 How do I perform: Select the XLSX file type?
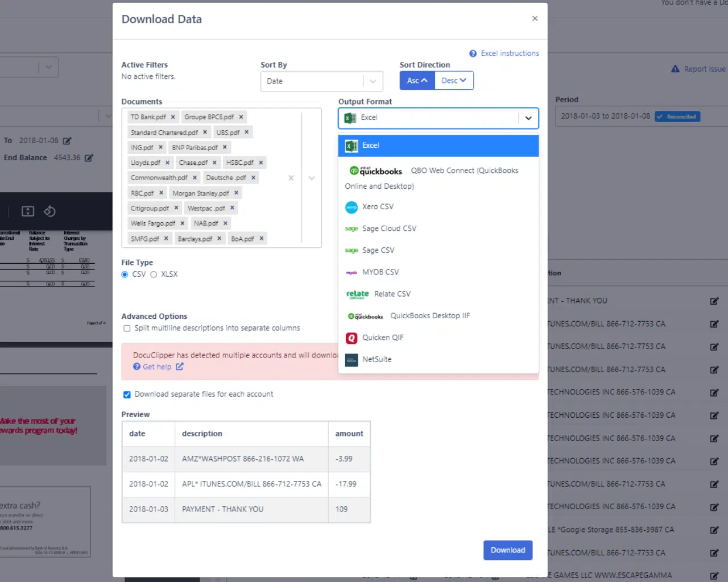point(154,274)
